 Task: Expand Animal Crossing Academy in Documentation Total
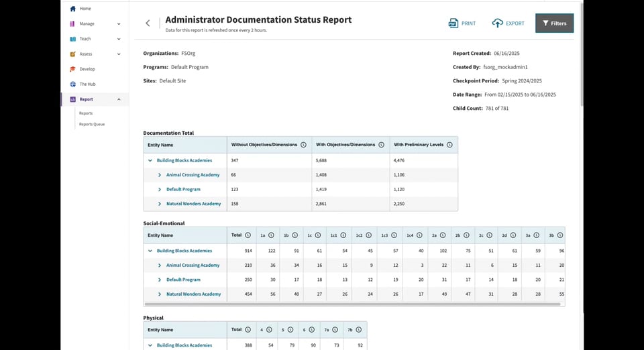tap(160, 175)
